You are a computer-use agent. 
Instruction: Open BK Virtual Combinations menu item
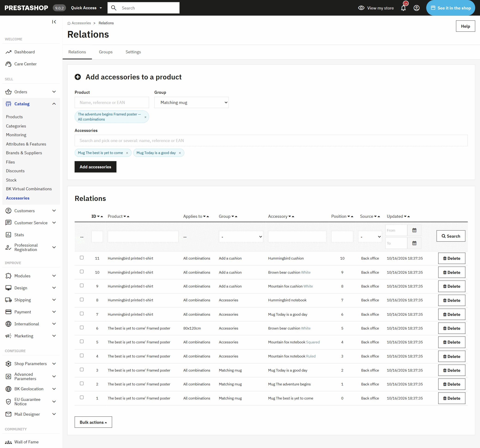[x=29, y=189]
